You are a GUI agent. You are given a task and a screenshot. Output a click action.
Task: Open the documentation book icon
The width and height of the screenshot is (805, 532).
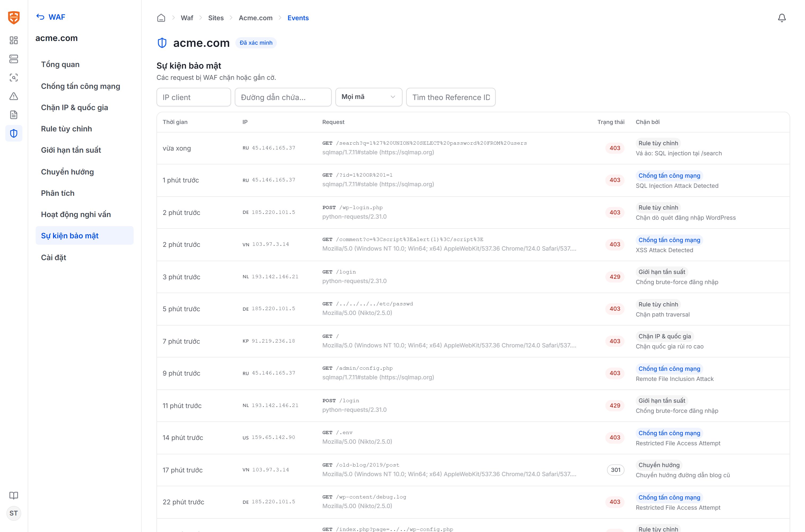tap(14, 495)
